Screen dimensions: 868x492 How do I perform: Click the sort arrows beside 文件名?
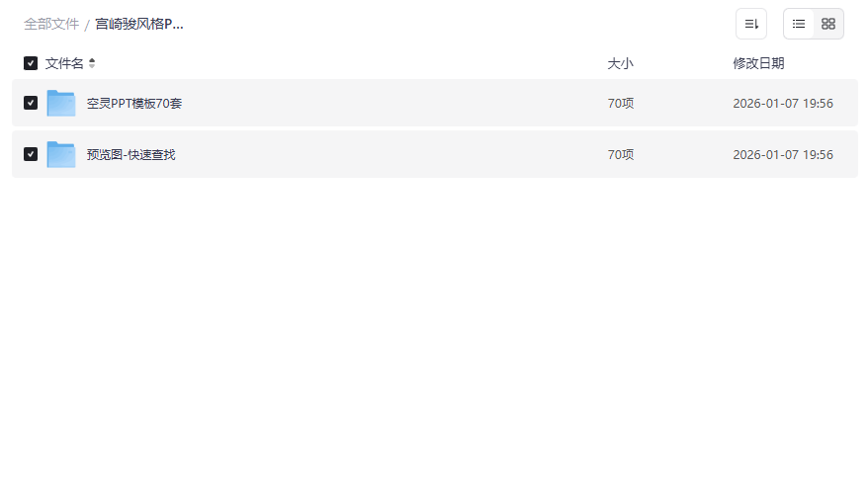[92, 63]
